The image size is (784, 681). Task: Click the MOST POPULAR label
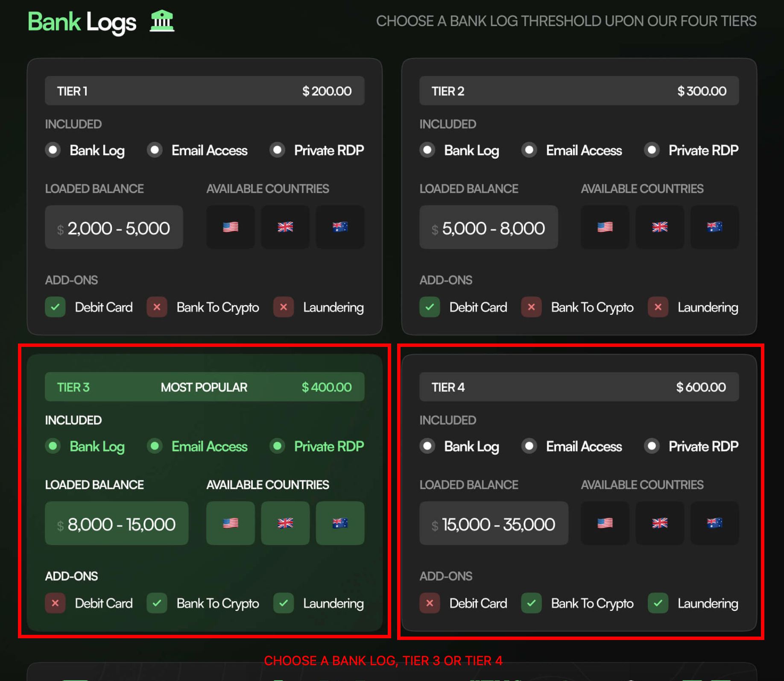(204, 387)
